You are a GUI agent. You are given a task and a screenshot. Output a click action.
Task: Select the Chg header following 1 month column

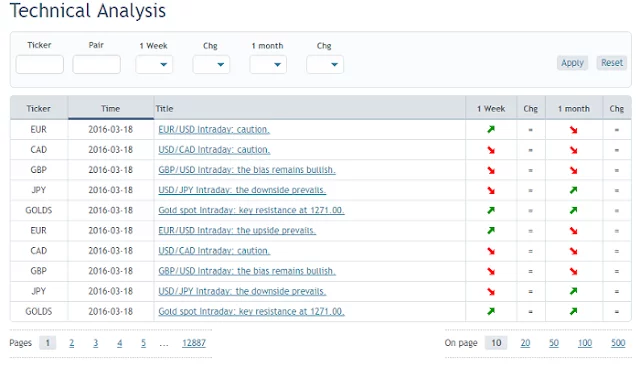tap(617, 109)
